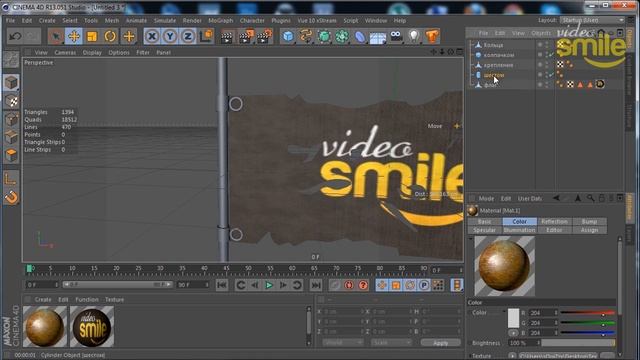This screenshot has width=640, height=360.
Task: Toggle rotation keyframe recording icon
Action: (410, 285)
